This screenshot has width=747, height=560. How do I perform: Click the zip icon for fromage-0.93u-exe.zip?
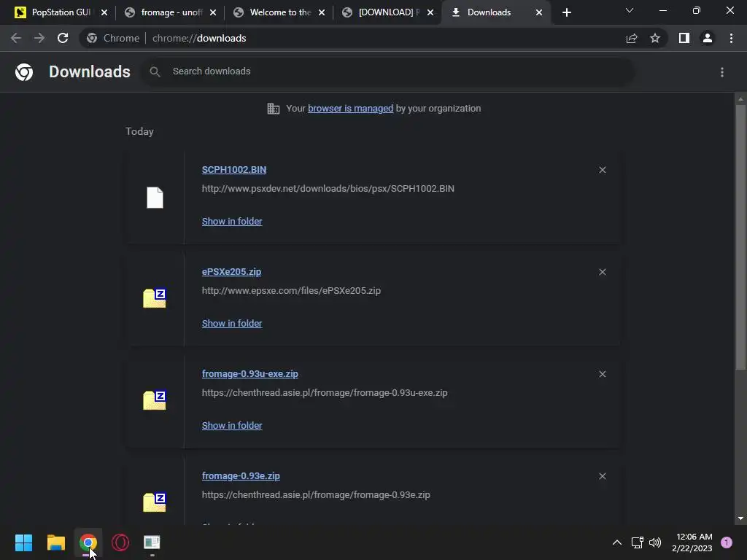coord(155,400)
